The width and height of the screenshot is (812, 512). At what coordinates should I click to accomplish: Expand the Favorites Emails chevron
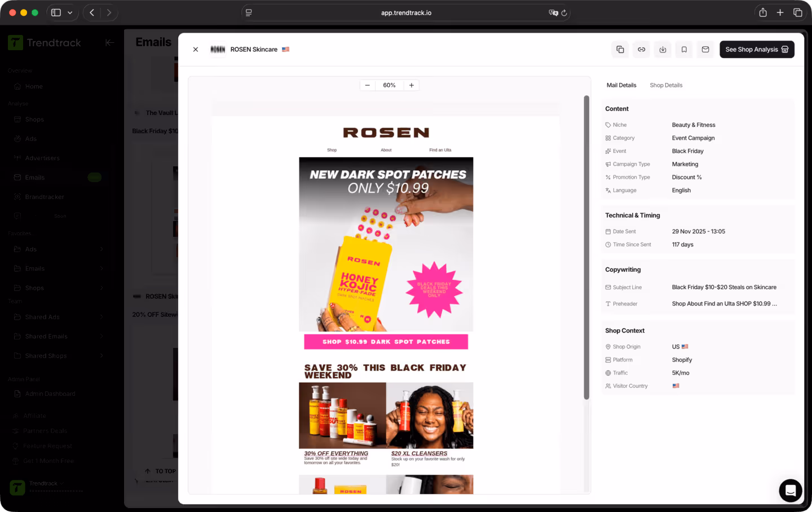(101, 268)
